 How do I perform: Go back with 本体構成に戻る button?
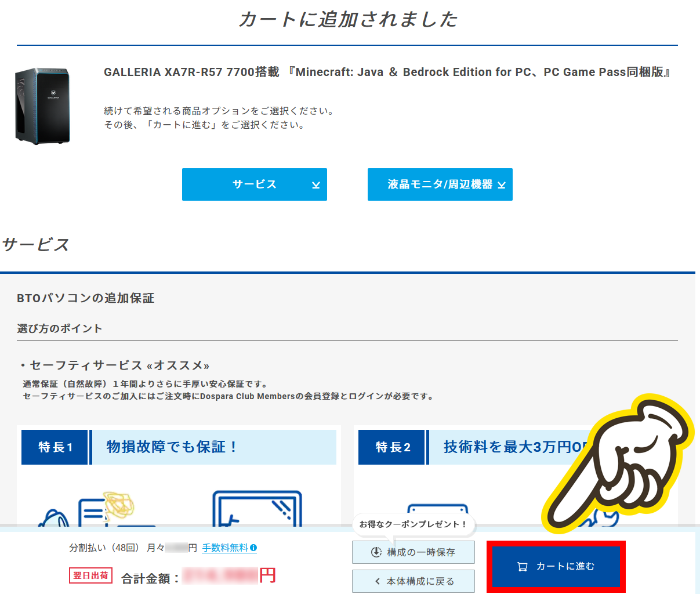click(x=414, y=581)
